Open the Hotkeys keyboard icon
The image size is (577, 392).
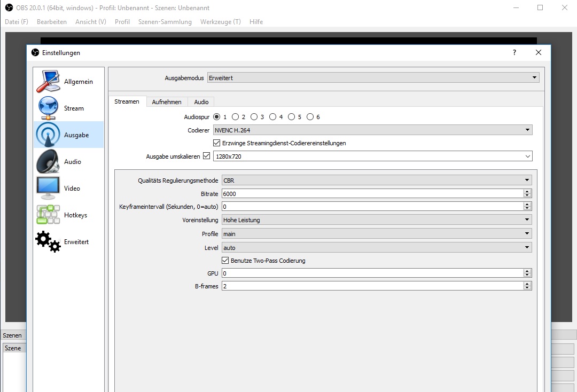48,215
